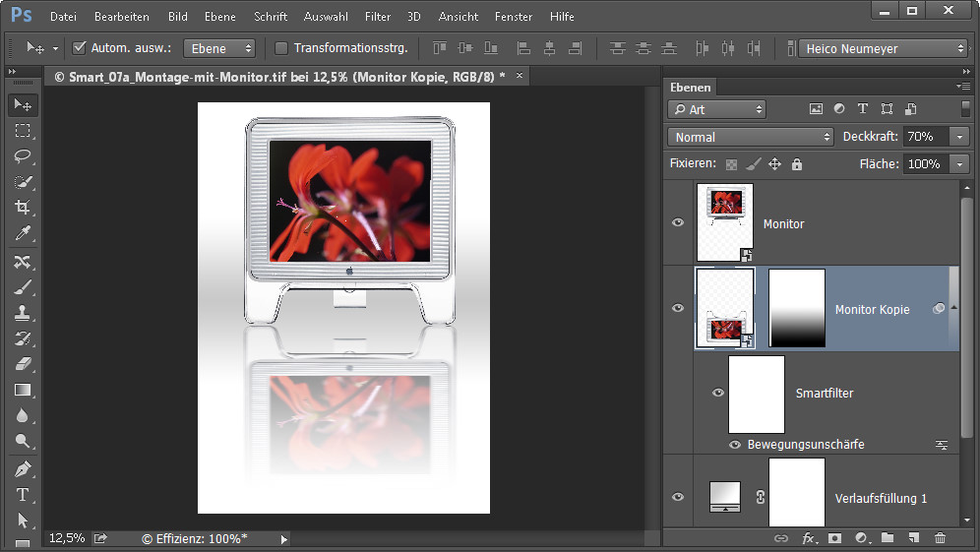
Task: Select the Gradient tool
Action: click(x=23, y=390)
